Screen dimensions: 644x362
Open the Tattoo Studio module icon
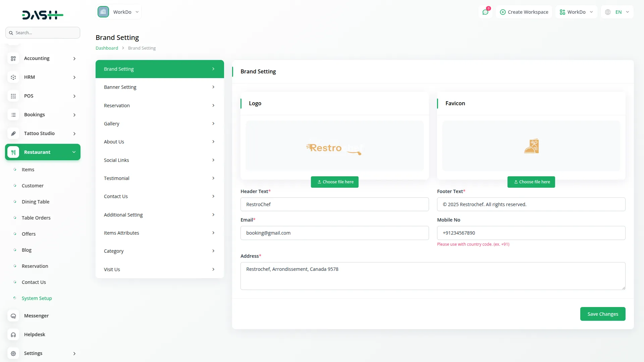[x=13, y=133]
